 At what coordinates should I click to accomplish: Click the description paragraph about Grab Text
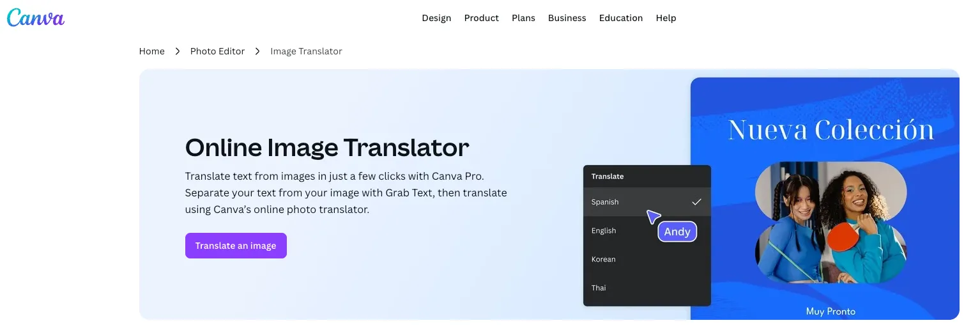(x=346, y=193)
